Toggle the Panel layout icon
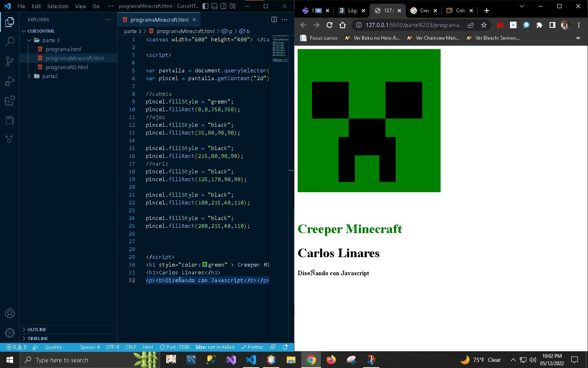588x368 pixels. (214, 6)
